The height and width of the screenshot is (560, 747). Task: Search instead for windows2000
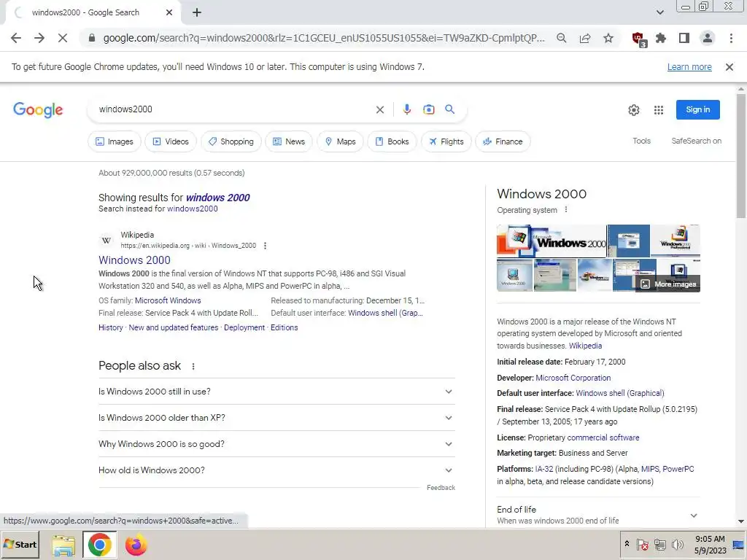coord(192,209)
